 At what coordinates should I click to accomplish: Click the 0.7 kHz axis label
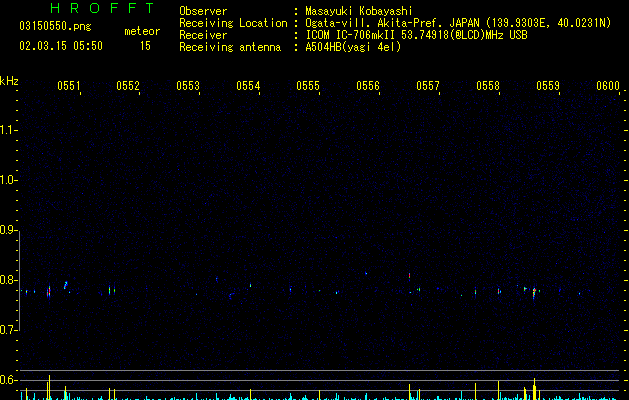pos(8,330)
